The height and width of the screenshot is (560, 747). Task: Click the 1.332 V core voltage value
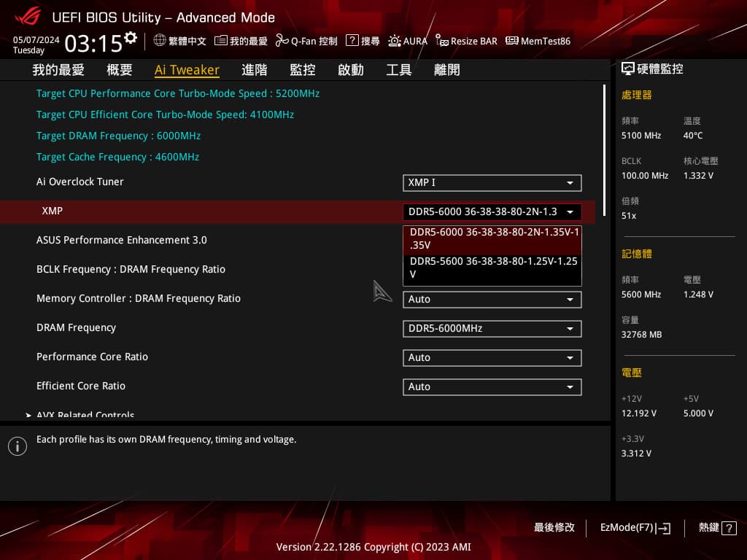pyautogui.click(x=698, y=176)
